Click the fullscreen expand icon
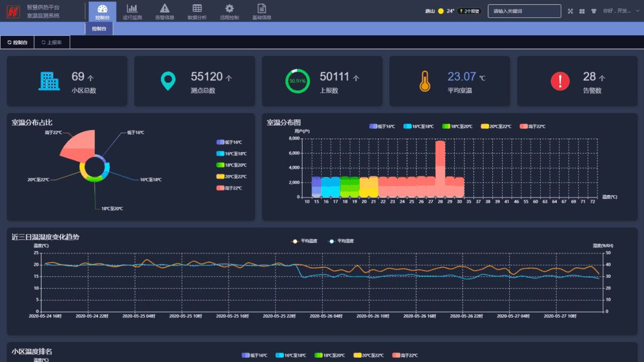The image size is (644, 362). click(x=570, y=11)
